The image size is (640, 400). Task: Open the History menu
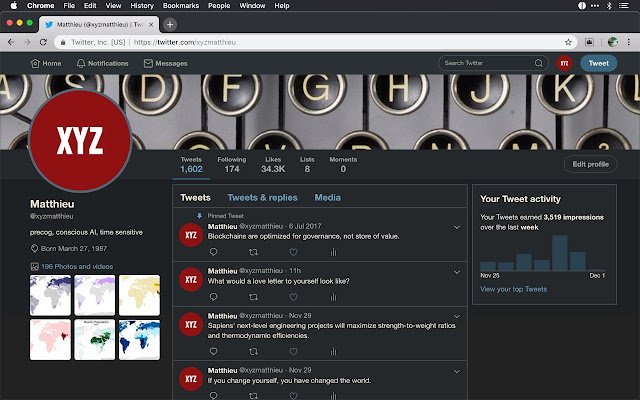(x=142, y=6)
